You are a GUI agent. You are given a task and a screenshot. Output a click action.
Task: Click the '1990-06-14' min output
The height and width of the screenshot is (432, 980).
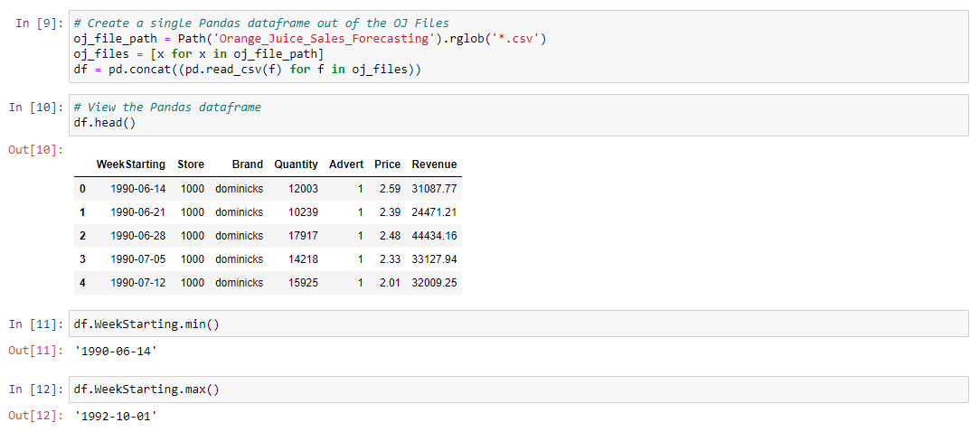pos(115,351)
